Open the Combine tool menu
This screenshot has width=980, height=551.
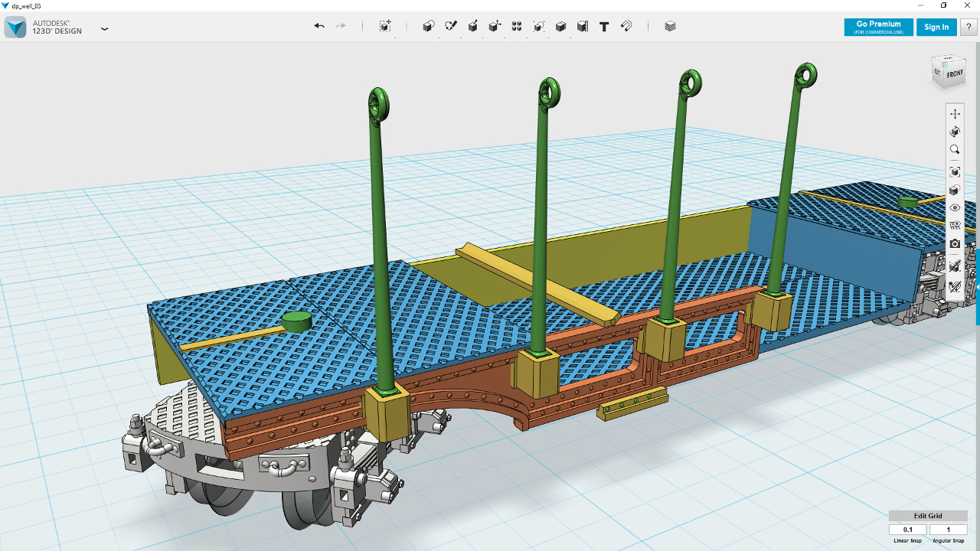tap(560, 26)
